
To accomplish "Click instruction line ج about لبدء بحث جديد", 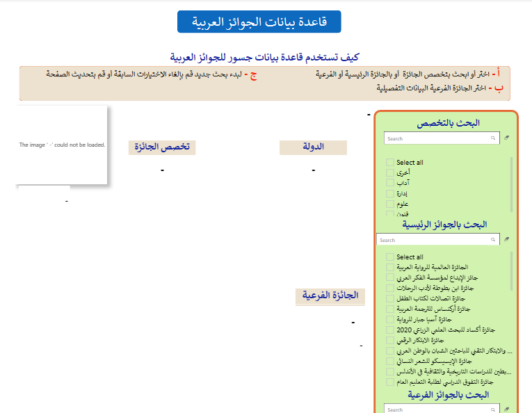I will coord(152,74).
